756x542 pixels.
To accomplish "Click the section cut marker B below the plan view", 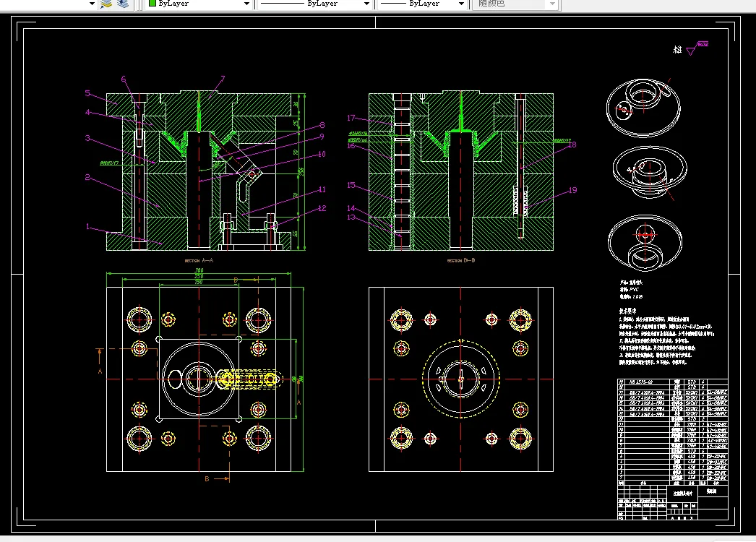I will pyautogui.click(x=207, y=479).
